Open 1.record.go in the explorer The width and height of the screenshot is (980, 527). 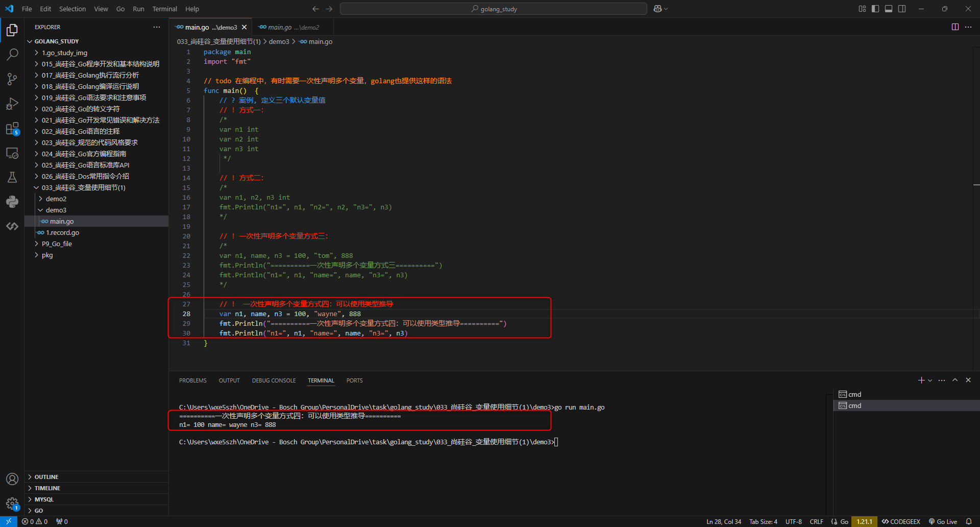(x=62, y=232)
